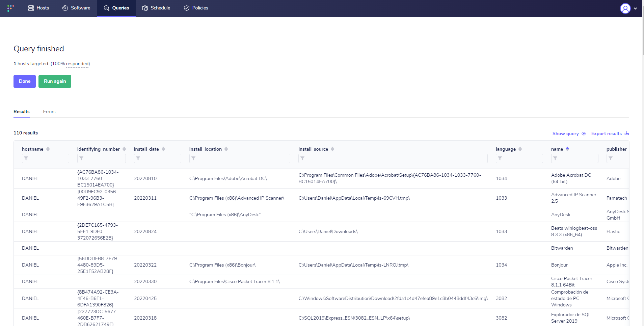Screen dimensions: 644x326
Task: Click install date '20220810' cell
Action: (x=145, y=178)
